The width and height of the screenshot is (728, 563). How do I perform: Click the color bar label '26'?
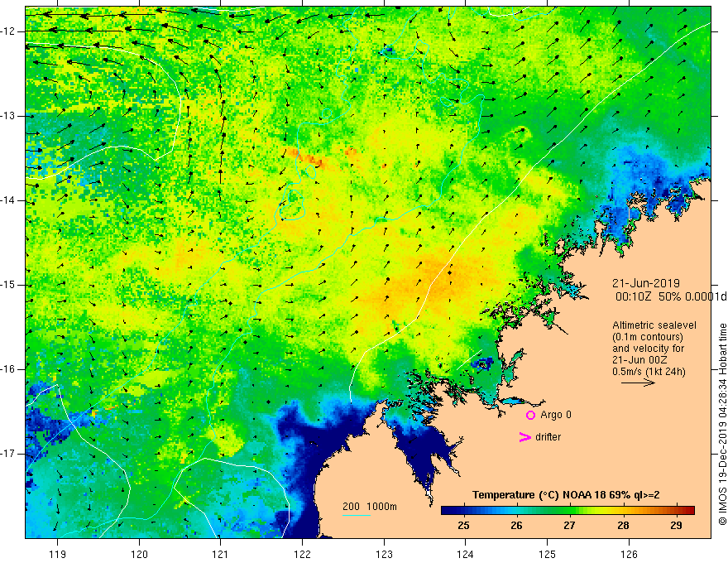[x=516, y=526]
